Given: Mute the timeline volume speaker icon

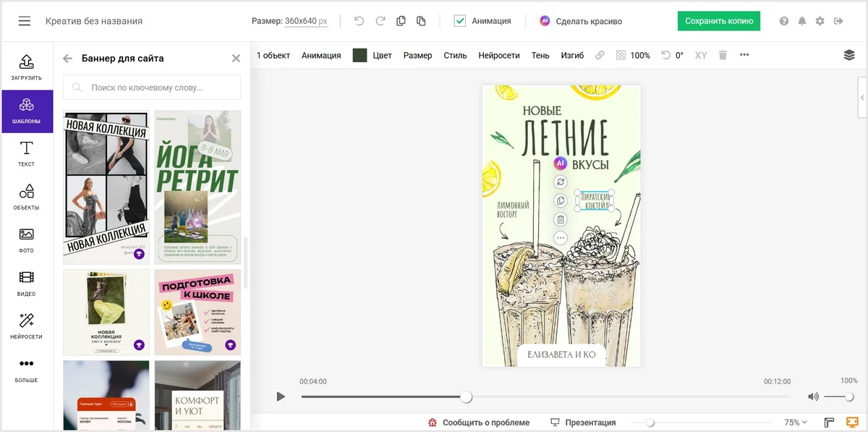Looking at the screenshot, I should click(813, 397).
